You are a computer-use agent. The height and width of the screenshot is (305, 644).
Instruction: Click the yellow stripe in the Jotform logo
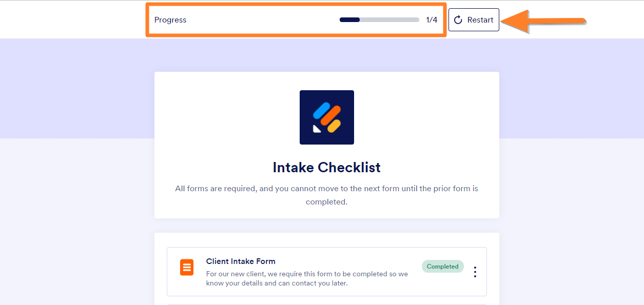pyautogui.click(x=334, y=126)
